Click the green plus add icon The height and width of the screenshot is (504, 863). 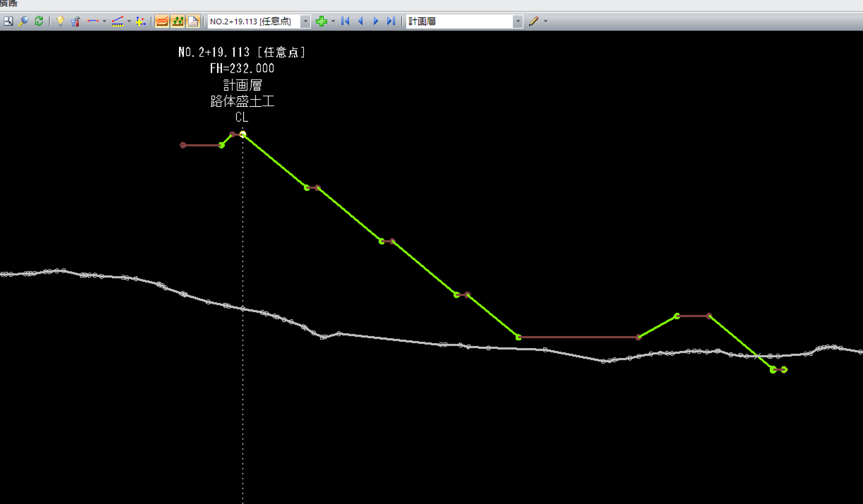click(321, 21)
